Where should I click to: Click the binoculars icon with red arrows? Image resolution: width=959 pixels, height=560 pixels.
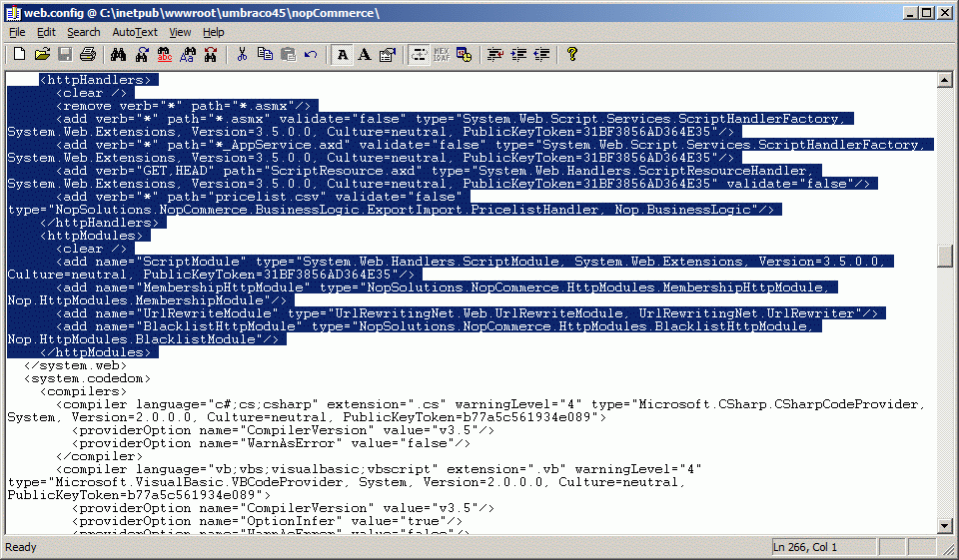click(x=211, y=55)
